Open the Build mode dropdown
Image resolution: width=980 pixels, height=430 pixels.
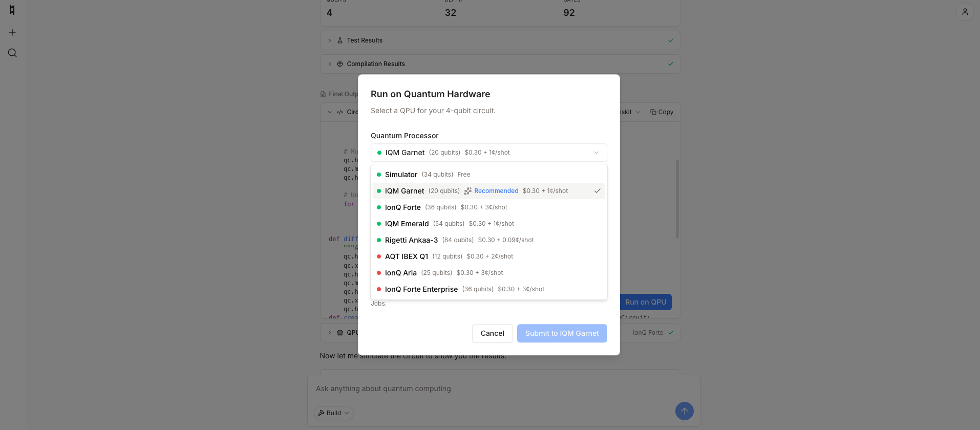[334, 413]
